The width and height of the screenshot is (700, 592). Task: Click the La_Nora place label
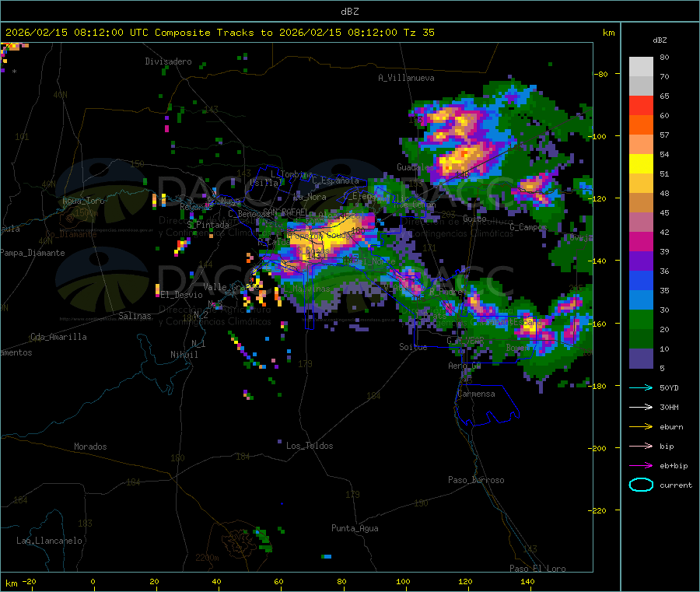pos(310,197)
